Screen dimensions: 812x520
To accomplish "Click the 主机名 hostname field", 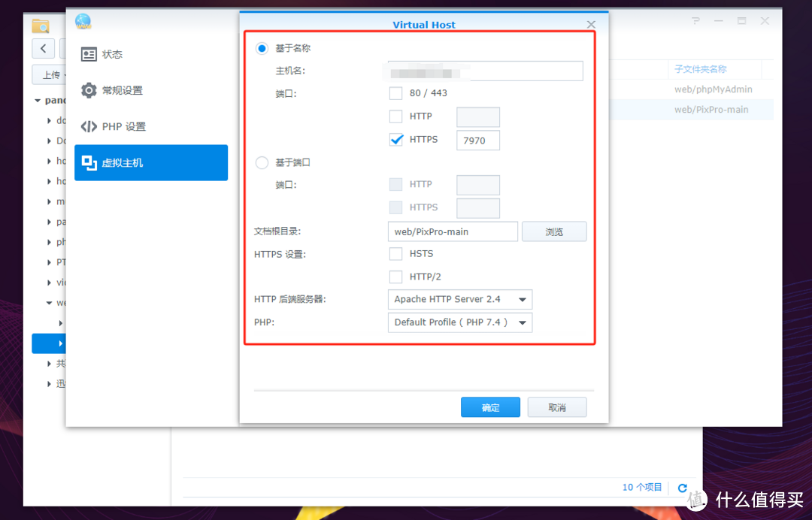I will pyautogui.click(x=485, y=71).
